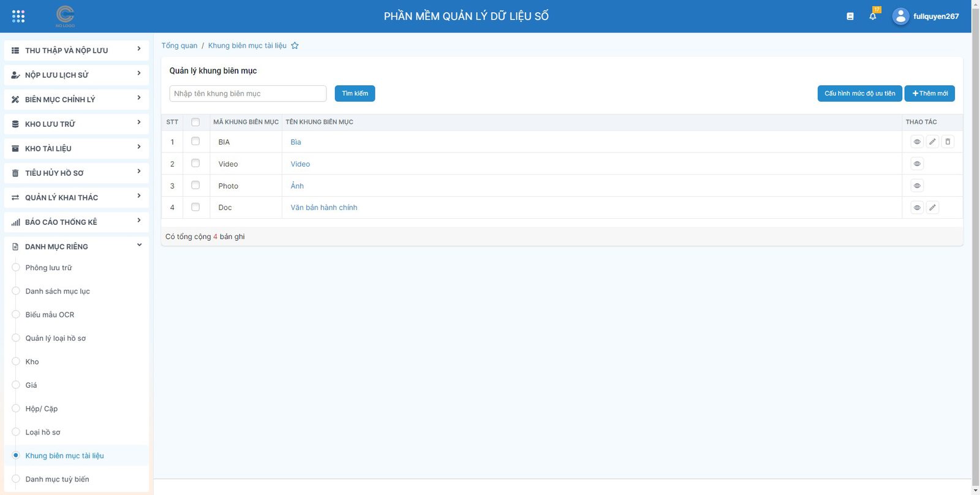
Task: Check the BIA row checkbox
Action: coord(195,141)
